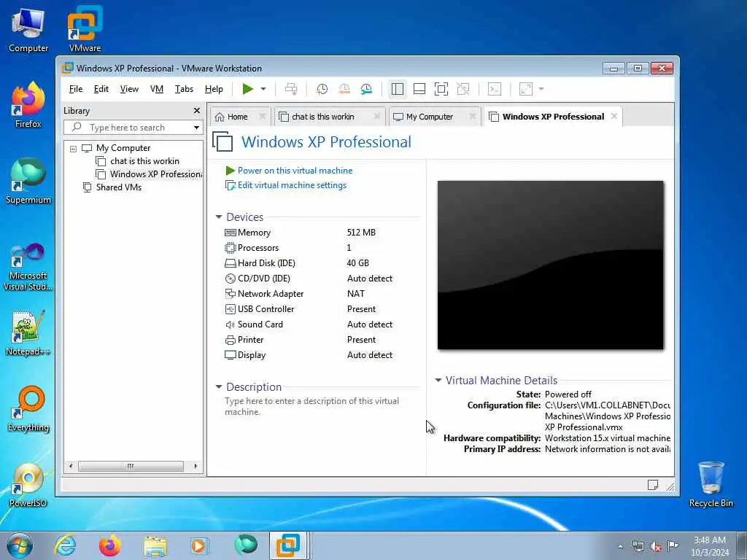This screenshot has height=560, width=747.
Task: Open the library search filter dropdown
Action: click(x=196, y=128)
